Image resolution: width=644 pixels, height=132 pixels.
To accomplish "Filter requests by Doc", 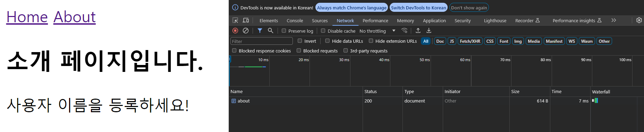I will tap(440, 41).
